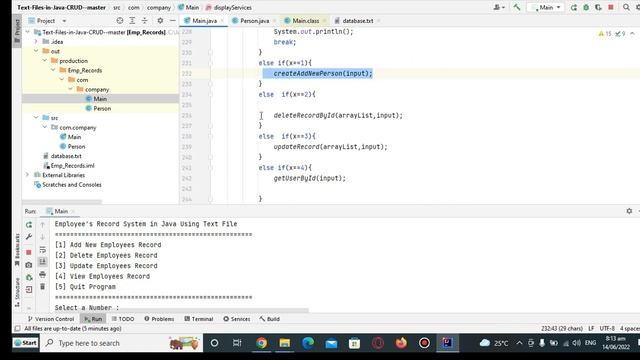Open Windows Start button

tap(25, 343)
